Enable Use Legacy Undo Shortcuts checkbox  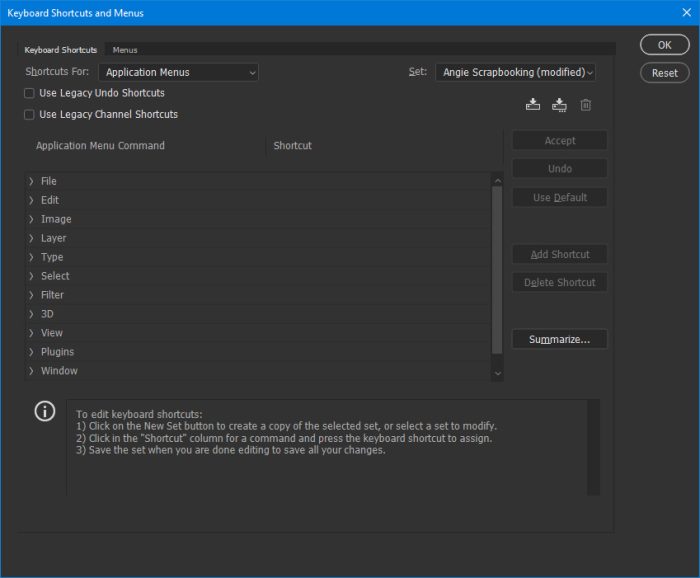[x=30, y=93]
